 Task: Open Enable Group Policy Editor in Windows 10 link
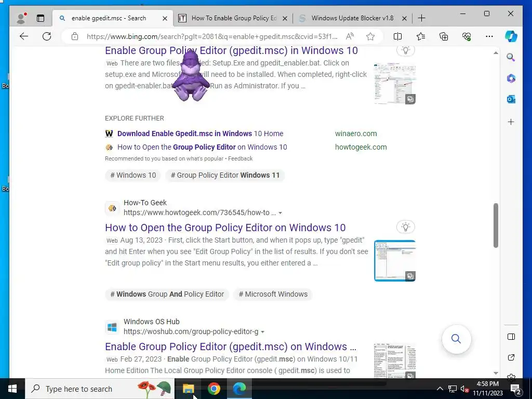(231, 50)
